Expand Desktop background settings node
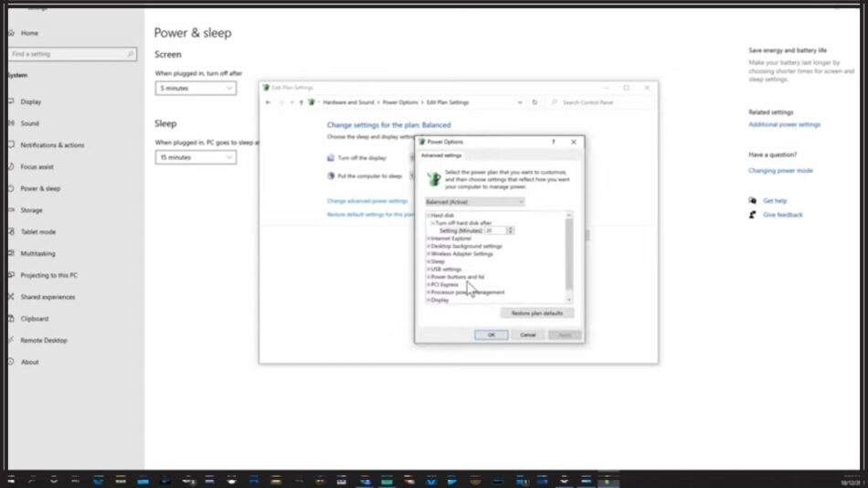The width and height of the screenshot is (868, 488). point(429,246)
